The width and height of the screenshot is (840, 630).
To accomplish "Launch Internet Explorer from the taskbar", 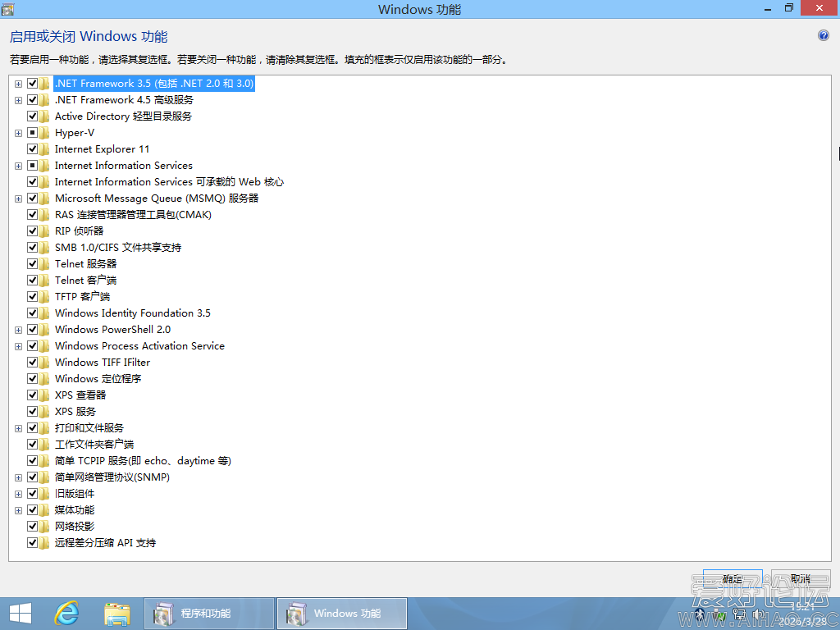I will pyautogui.click(x=66, y=614).
